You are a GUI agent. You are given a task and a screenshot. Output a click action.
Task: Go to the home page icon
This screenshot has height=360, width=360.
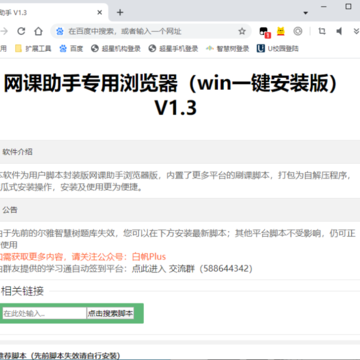pos(39,31)
